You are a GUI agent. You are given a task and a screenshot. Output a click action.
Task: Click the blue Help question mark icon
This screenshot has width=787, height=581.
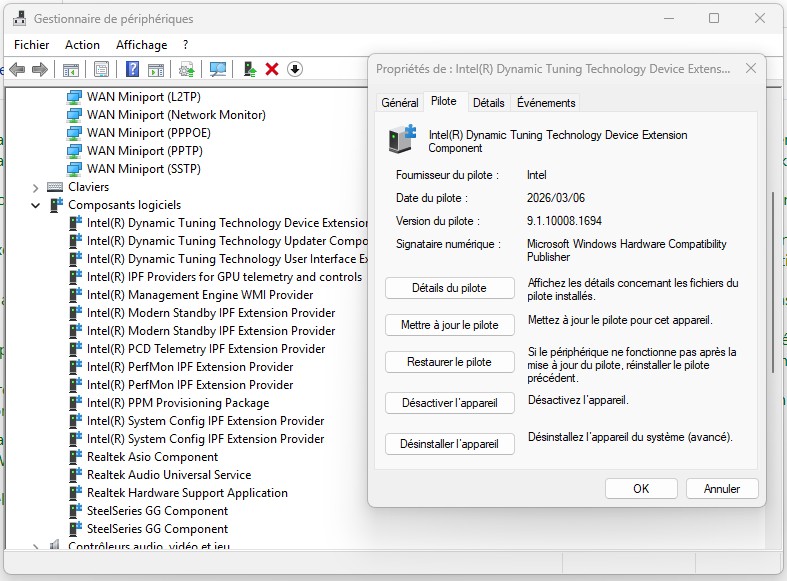131,69
